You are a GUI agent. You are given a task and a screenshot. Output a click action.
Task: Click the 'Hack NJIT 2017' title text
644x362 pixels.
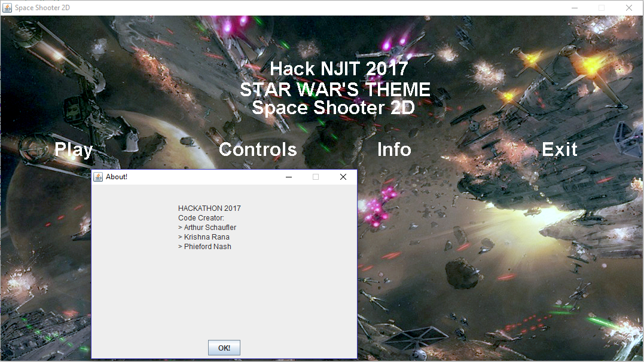339,69
